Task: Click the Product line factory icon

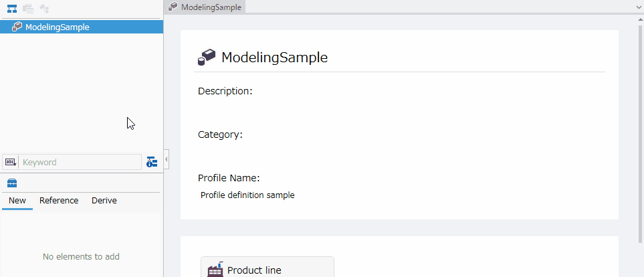Action: (216, 269)
